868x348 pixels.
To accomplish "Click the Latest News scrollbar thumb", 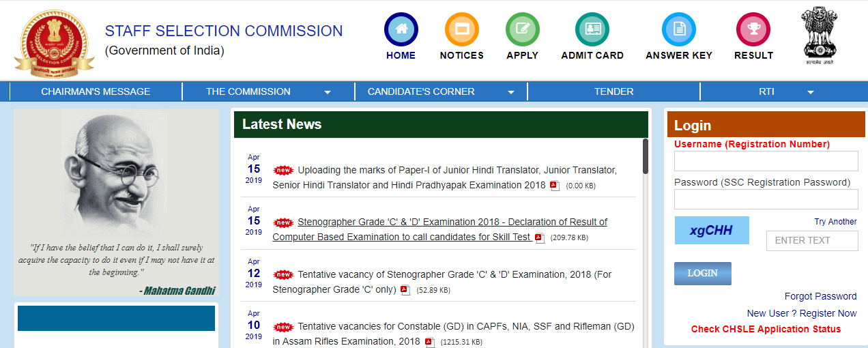I will tap(646, 157).
